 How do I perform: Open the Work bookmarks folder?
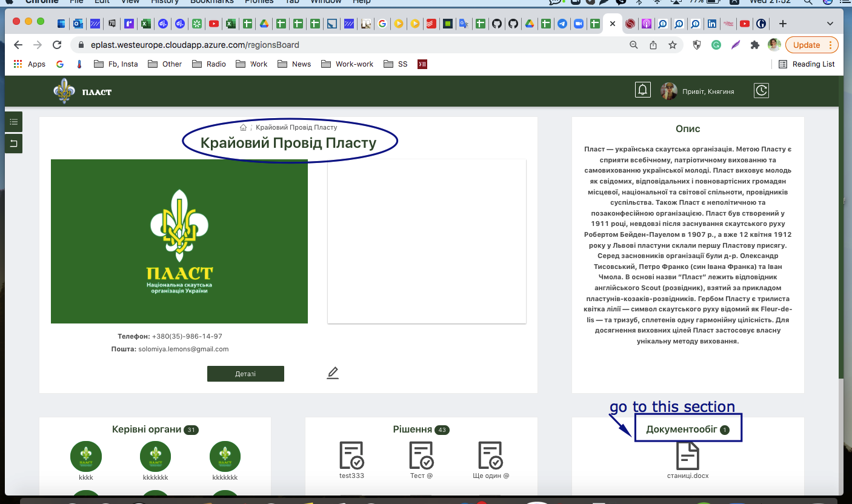point(252,64)
